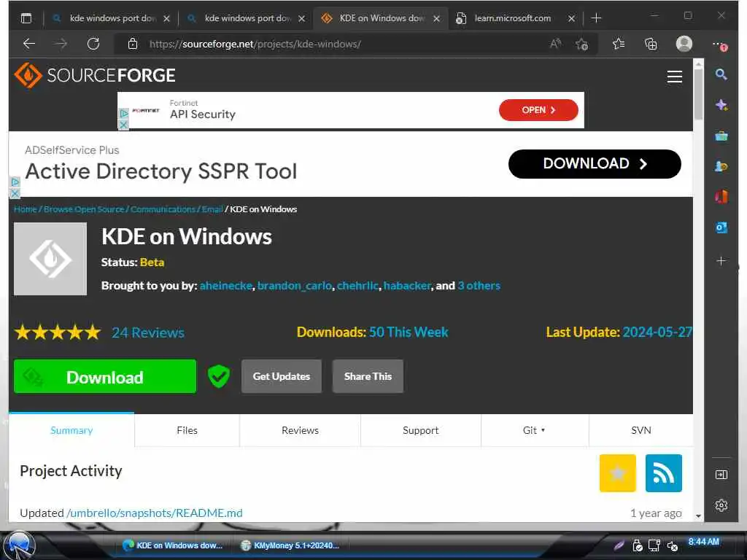Switch to the Summary tab
The image size is (747, 560).
point(71,430)
